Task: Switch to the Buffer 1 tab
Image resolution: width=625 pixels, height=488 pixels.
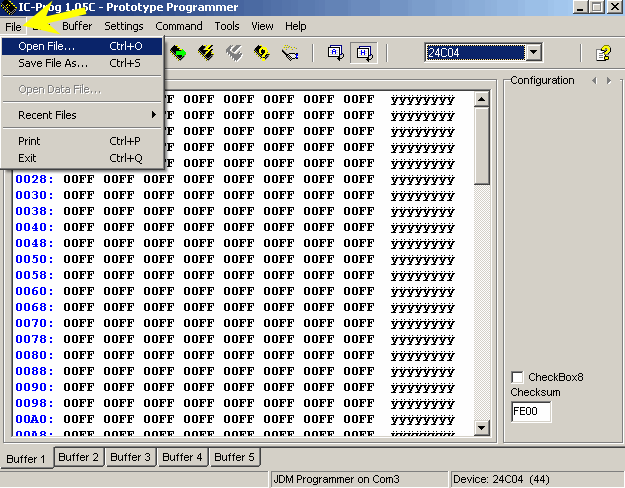Action: click(x=26, y=459)
